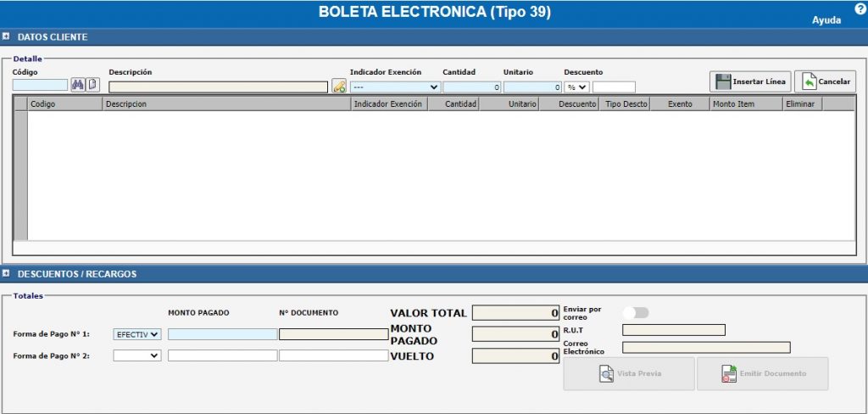868x414 pixels.
Task: Open the Forma de Pago N° 1 dropdown
Action: pos(137,334)
